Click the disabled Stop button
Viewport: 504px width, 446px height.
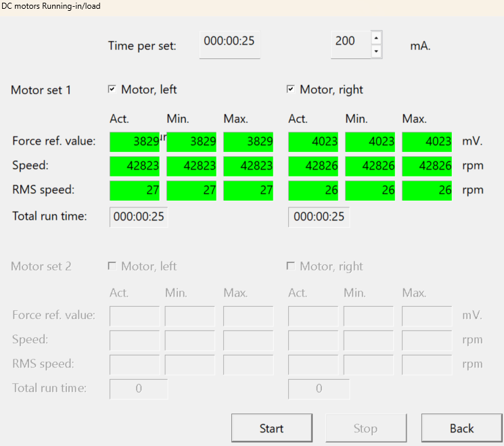[x=366, y=428]
